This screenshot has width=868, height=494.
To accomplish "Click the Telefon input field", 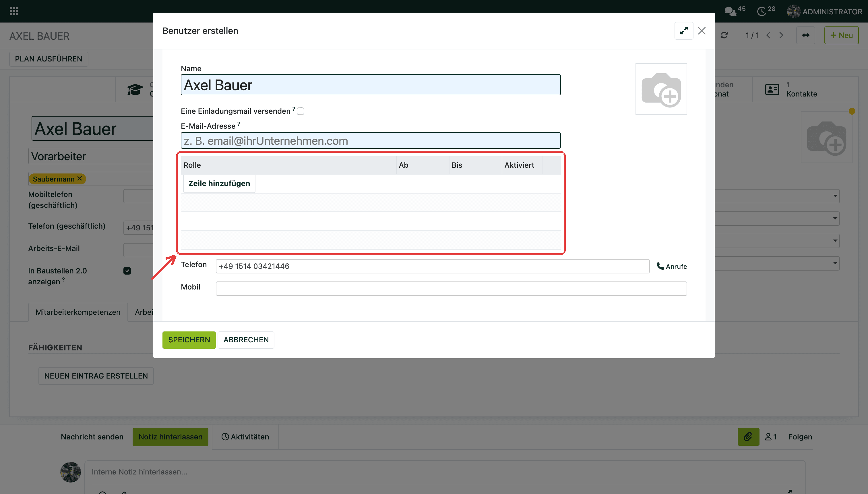I will [x=433, y=266].
